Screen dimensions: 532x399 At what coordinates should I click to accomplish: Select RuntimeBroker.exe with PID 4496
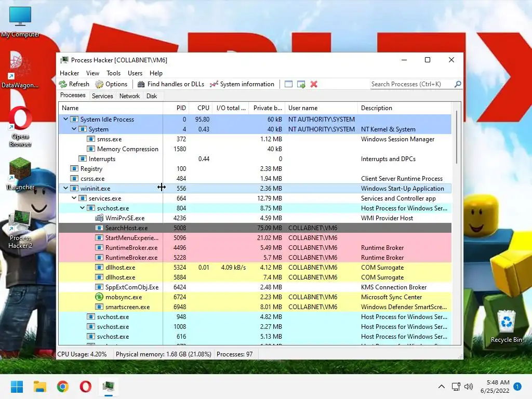point(255,247)
